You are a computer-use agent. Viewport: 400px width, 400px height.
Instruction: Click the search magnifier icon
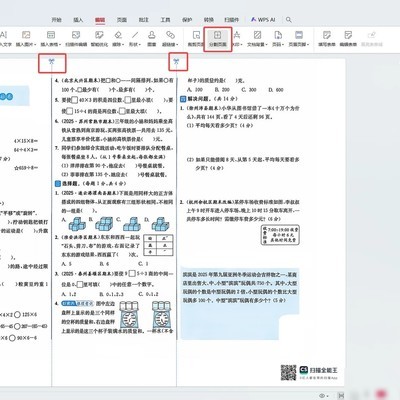click(289, 20)
